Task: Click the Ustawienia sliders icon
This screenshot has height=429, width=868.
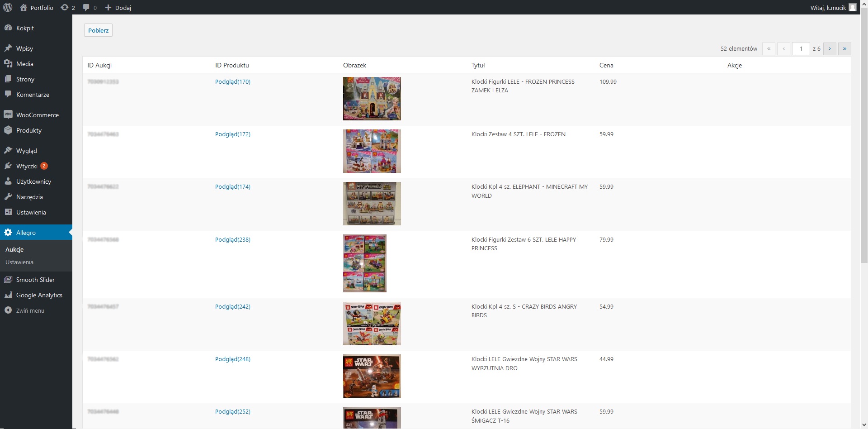Action: 8,212
